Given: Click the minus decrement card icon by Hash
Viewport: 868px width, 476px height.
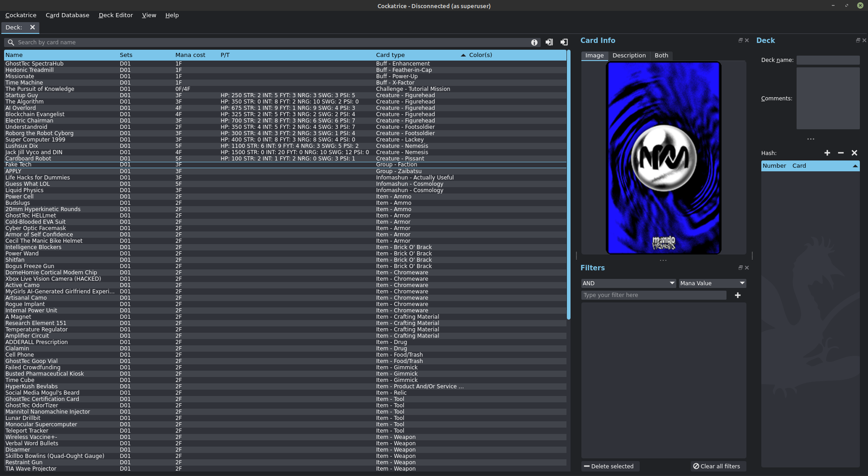Looking at the screenshot, I should [841, 153].
